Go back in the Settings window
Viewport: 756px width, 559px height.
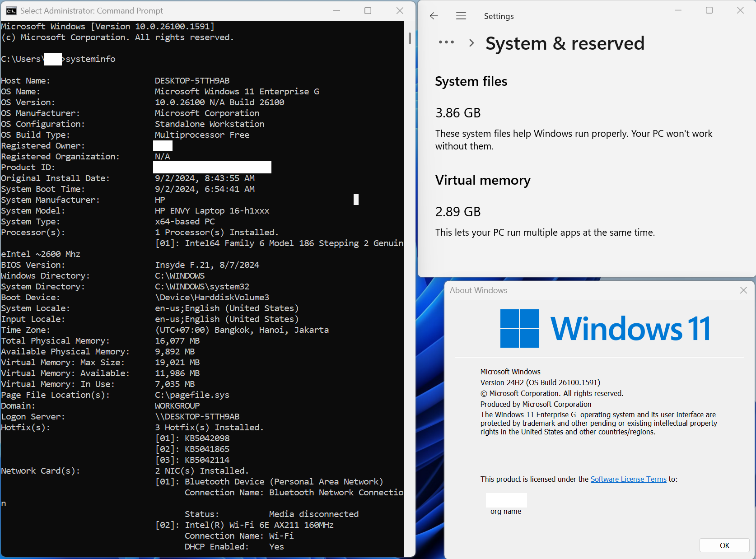tap(434, 16)
